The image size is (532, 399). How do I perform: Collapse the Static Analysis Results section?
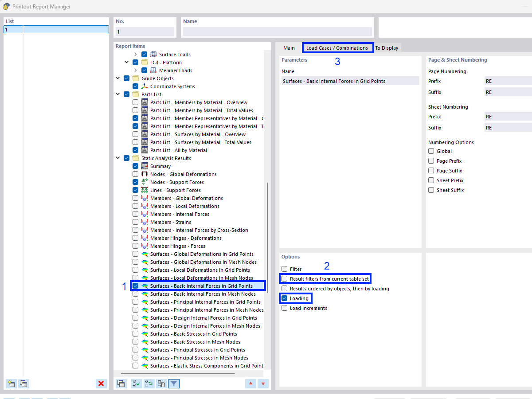click(x=117, y=158)
